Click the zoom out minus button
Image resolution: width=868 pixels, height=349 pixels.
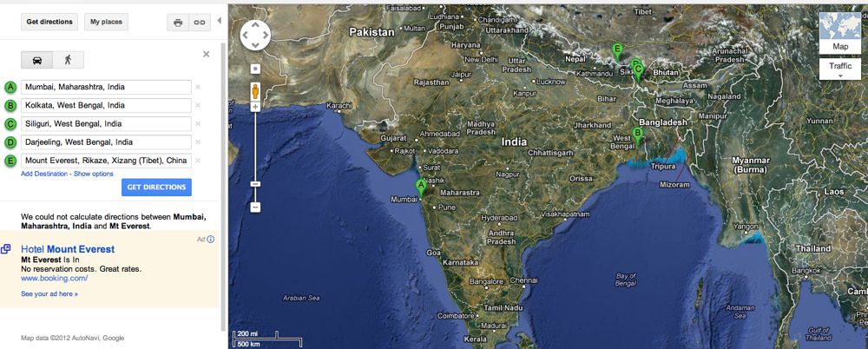coord(255,207)
